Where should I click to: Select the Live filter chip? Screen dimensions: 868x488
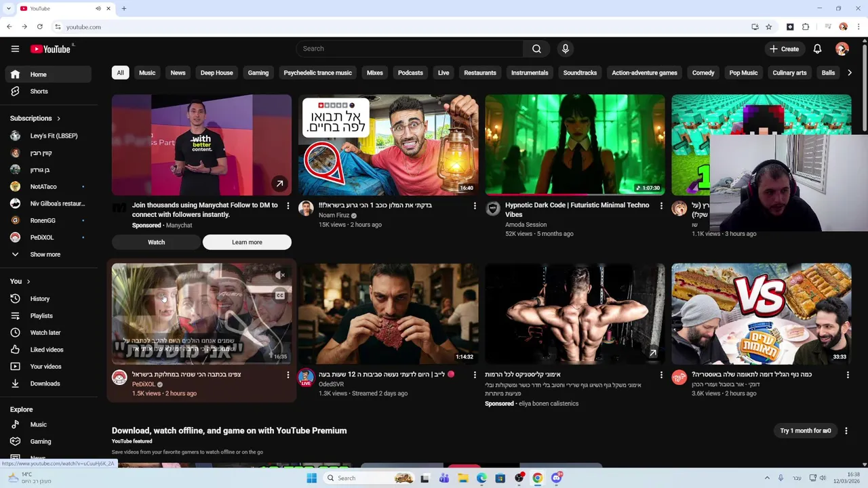click(443, 73)
